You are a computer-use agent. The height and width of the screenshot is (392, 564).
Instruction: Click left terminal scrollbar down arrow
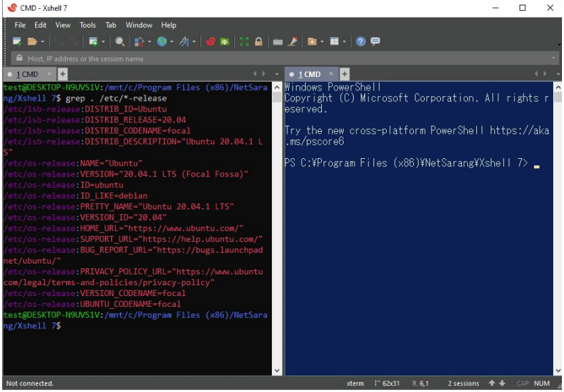pyautogui.click(x=277, y=370)
